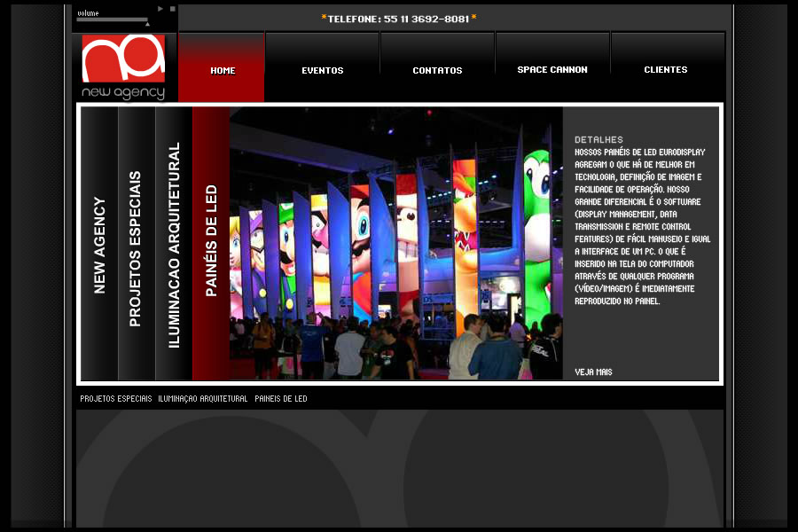Select the PAINÉIS DE LED vertical panel
798x532 pixels.
coord(211,243)
